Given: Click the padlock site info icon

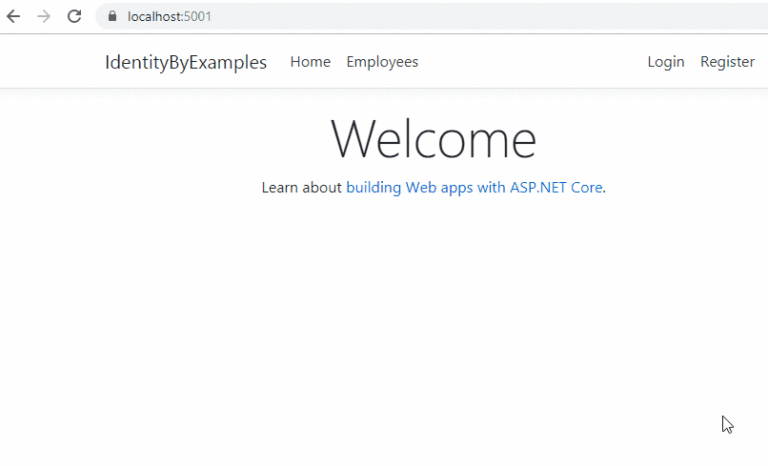Looking at the screenshot, I should click(x=111, y=17).
